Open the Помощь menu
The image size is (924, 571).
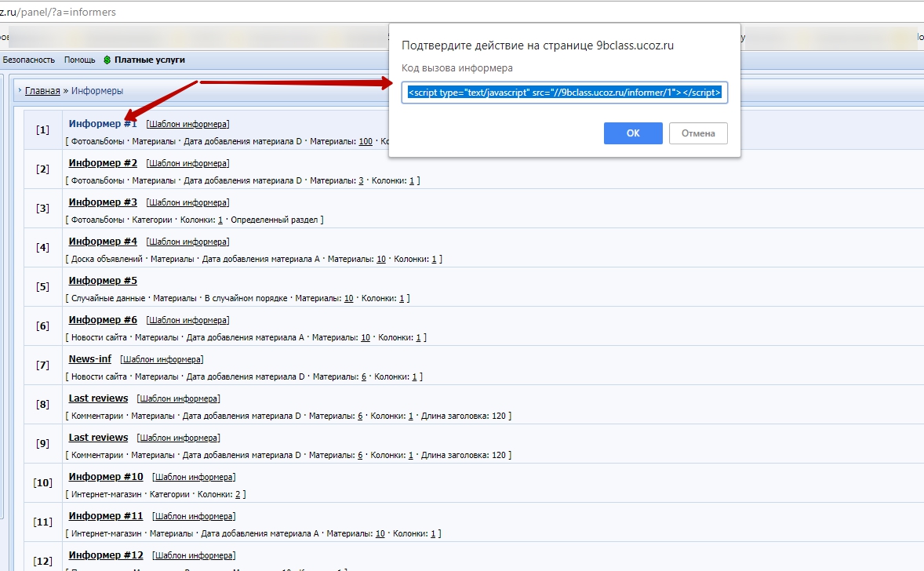(79, 60)
